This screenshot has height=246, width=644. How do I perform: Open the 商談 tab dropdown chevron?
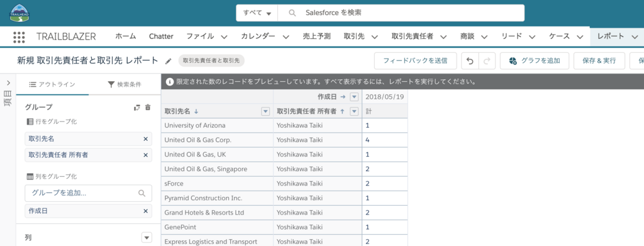pos(484,36)
